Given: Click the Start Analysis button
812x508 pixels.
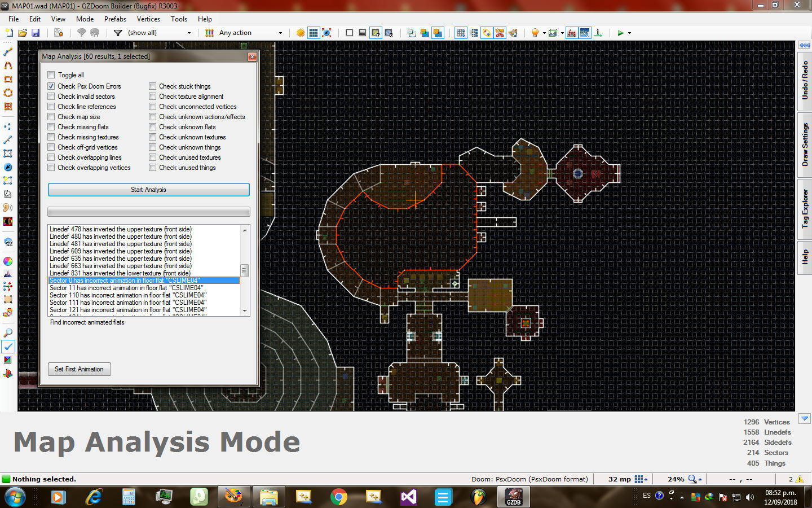Looking at the screenshot, I should coord(148,190).
